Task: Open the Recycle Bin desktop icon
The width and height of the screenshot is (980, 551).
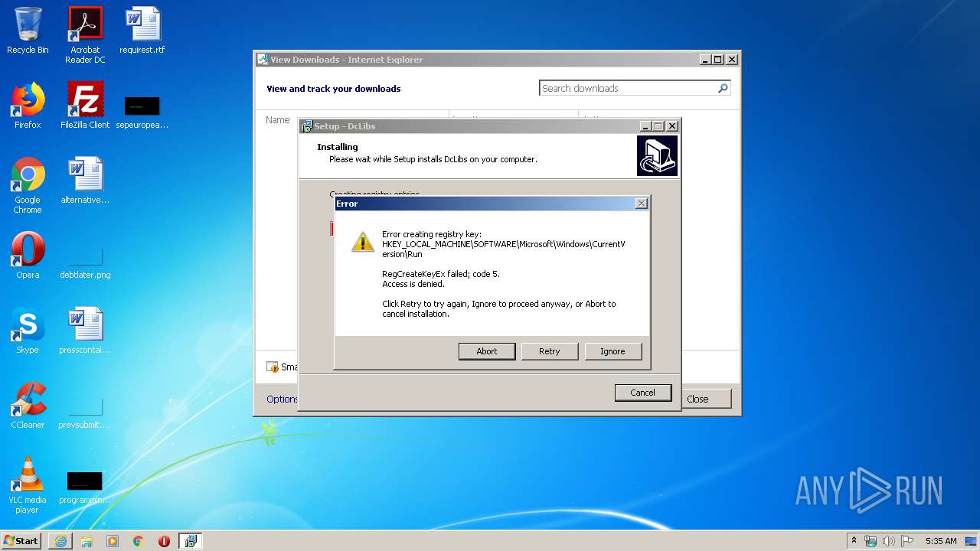Action: [x=28, y=31]
